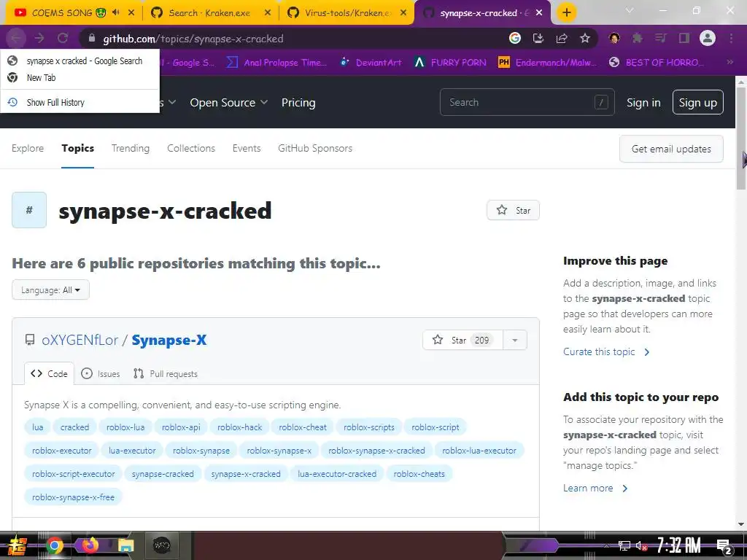Open Firefox from the taskbar
Viewport: 747px width, 560px height.
pyautogui.click(x=90, y=545)
